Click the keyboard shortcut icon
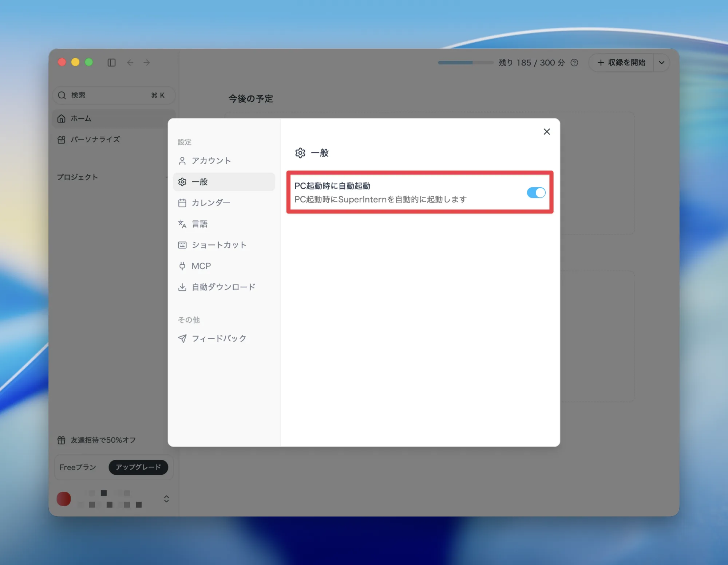The width and height of the screenshot is (728, 565). [x=182, y=245]
